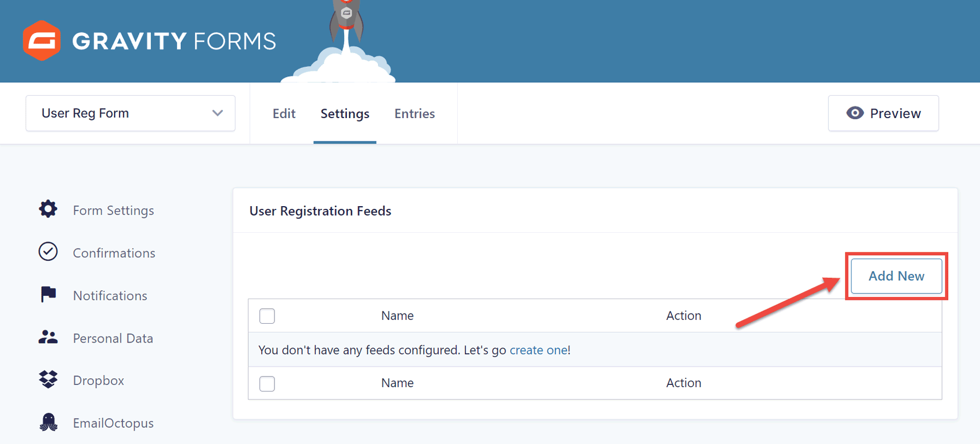Image resolution: width=980 pixels, height=444 pixels.
Task: Open the User Reg Form dropdown
Action: coord(130,113)
